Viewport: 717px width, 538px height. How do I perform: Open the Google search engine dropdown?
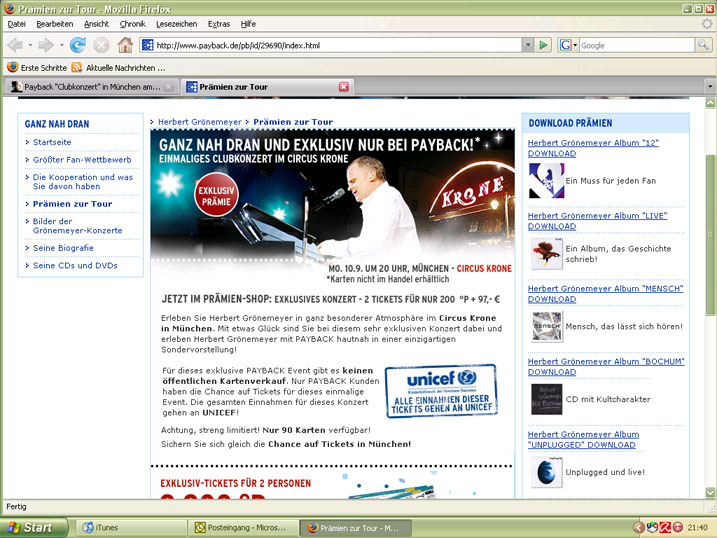tap(569, 45)
